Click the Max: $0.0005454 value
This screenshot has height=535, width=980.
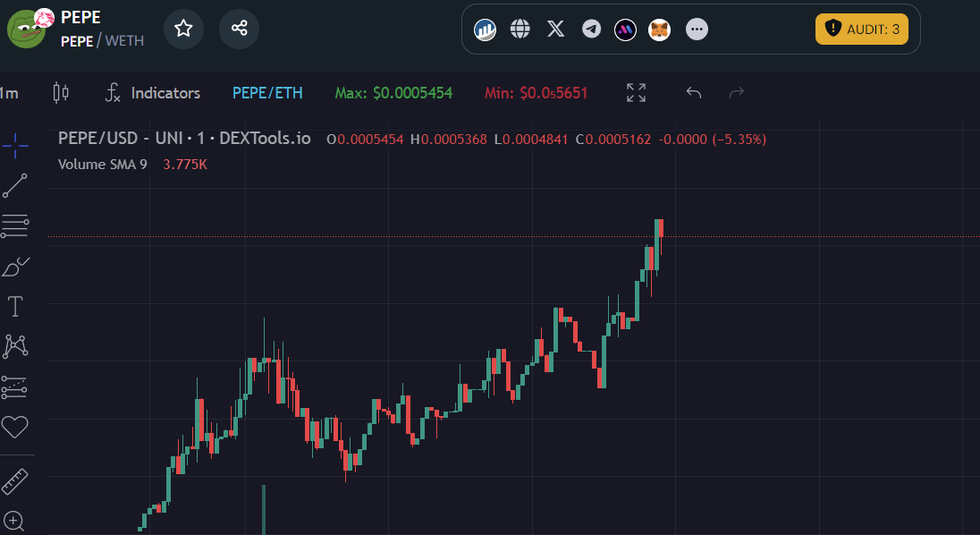click(x=393, y=93)
